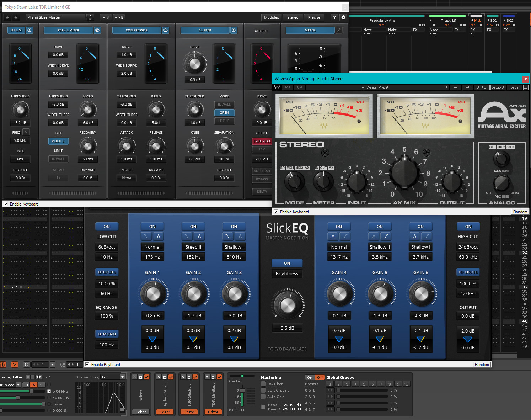Click Aphex device minimize square icon
Viewport: 531px width, 420px height.
click(165, 377)
